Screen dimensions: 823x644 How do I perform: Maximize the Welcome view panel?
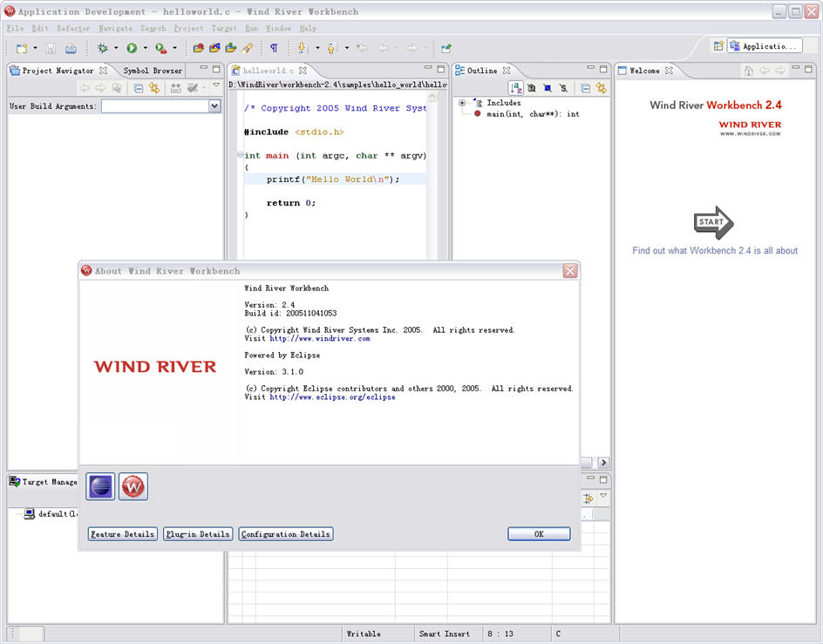[808, 69]
